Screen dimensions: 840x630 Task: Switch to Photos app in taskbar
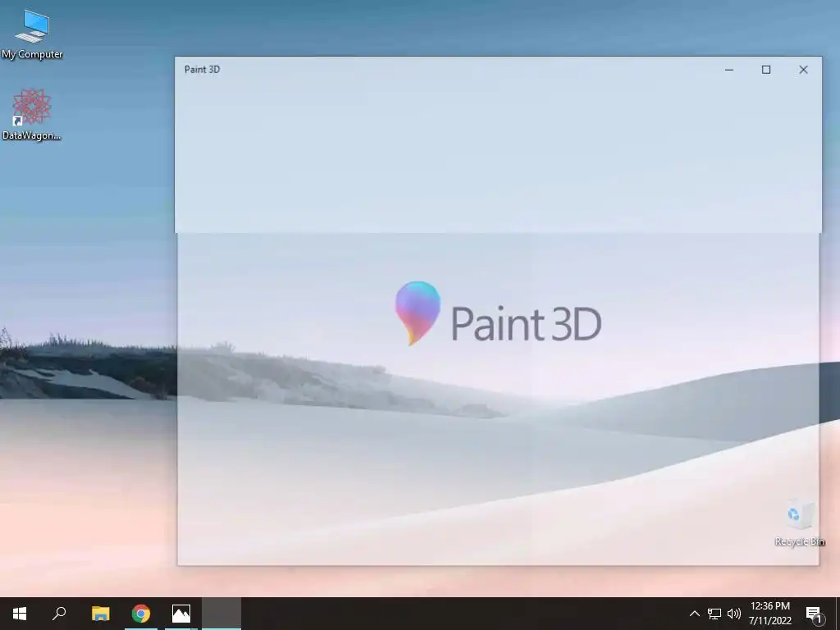point(181,614)
